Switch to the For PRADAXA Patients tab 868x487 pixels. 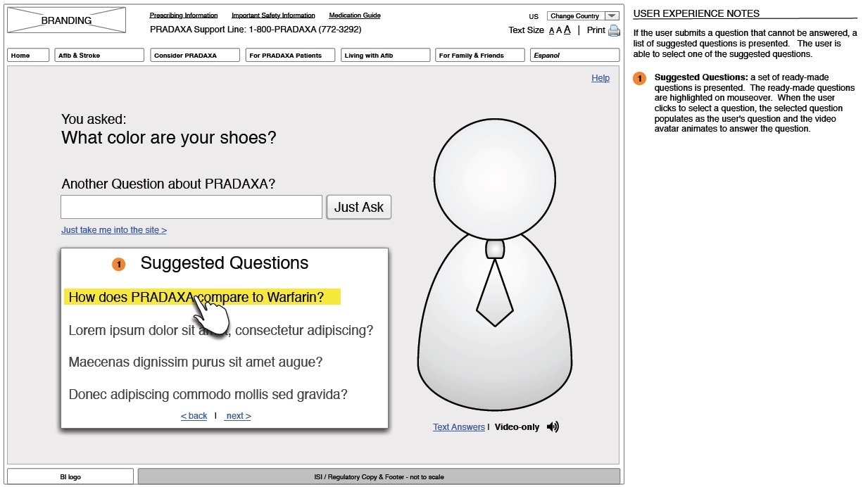(290, 55)
